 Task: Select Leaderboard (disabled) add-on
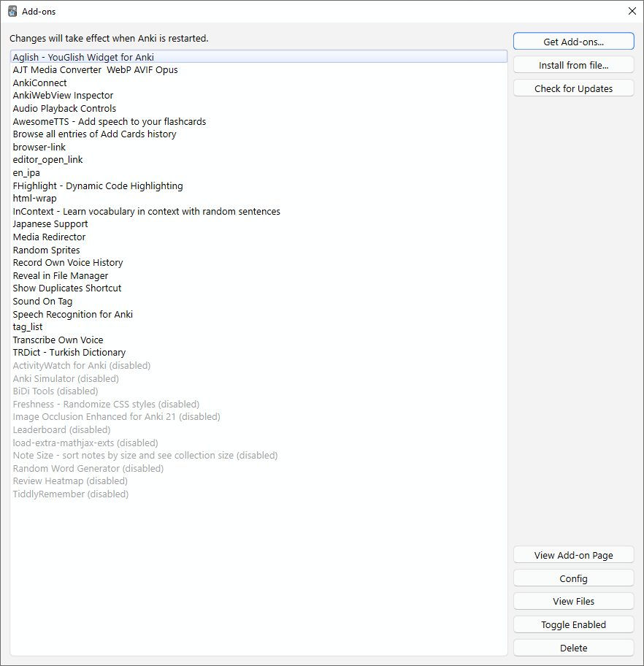(x=258, y=430)
